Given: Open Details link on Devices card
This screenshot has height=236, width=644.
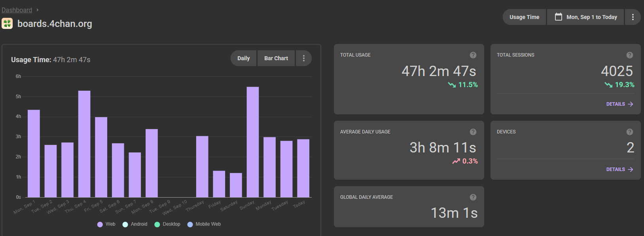Looking at the screenshot, I should coord(619,169).
